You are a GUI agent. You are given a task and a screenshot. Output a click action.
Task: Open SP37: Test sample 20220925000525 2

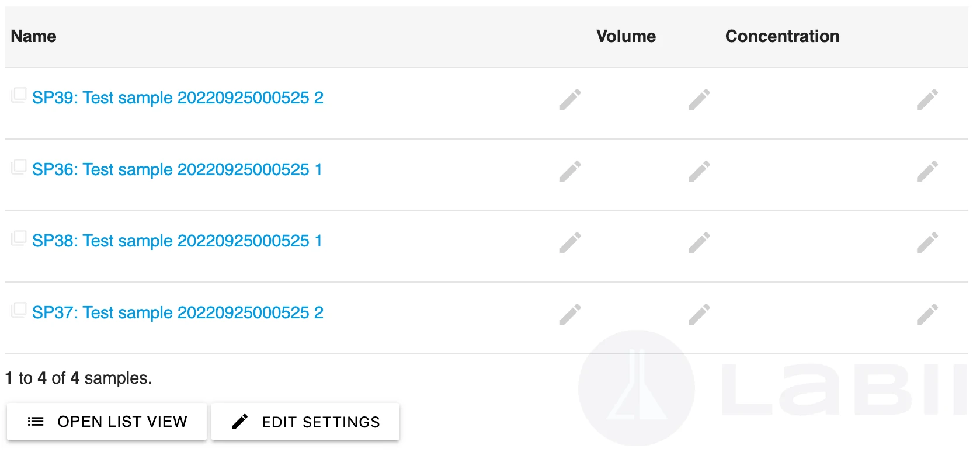point(178,312)
